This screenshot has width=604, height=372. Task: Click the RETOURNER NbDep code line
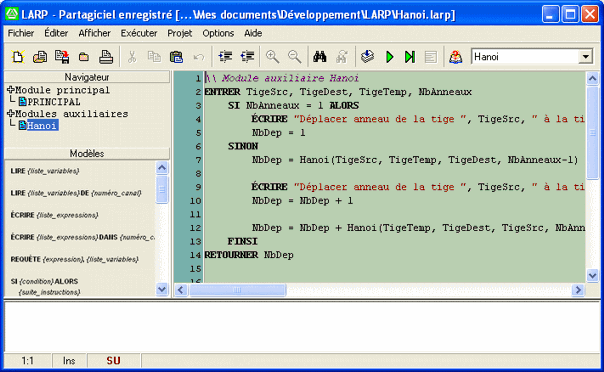point(249,255)
